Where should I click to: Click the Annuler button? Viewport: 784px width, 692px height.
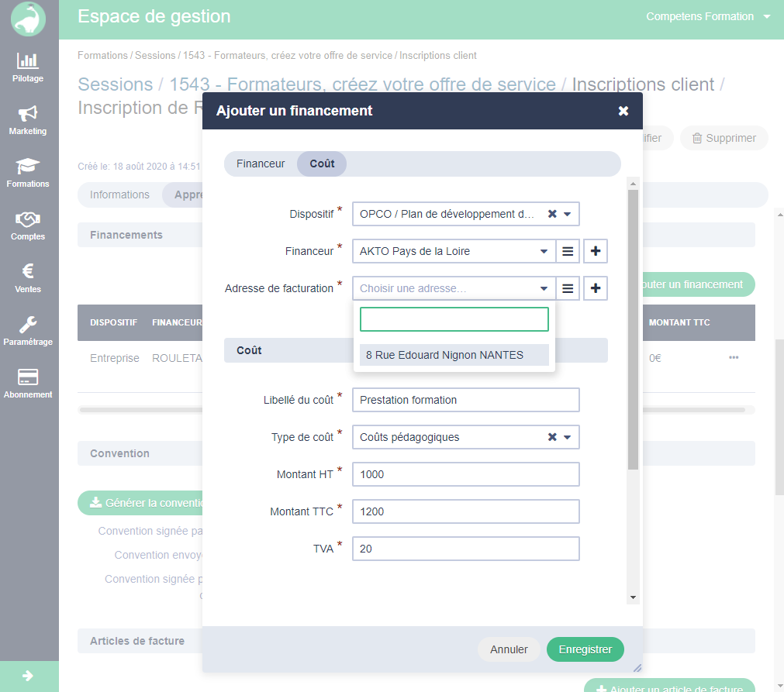click(x=509, y=649)
